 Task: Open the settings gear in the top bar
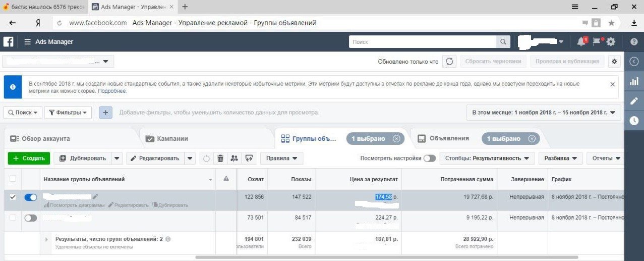(x=611, y=42)
